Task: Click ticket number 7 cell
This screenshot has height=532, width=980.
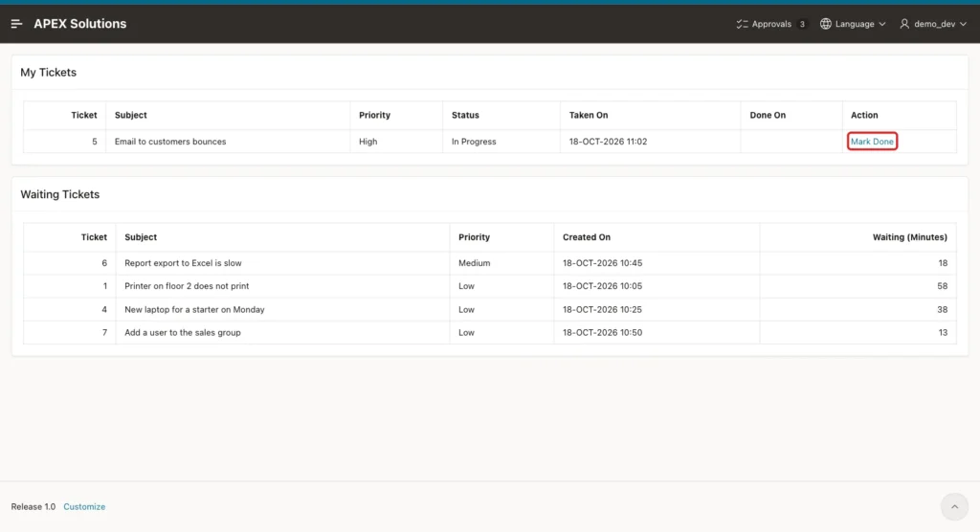Action: 104,333
